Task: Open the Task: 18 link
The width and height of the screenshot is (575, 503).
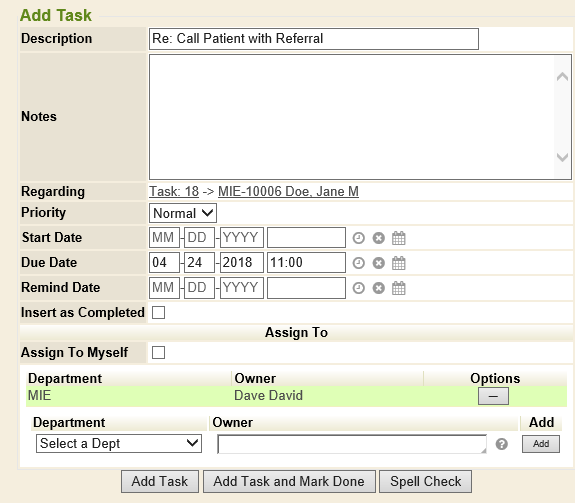Action: coord(174,191)
